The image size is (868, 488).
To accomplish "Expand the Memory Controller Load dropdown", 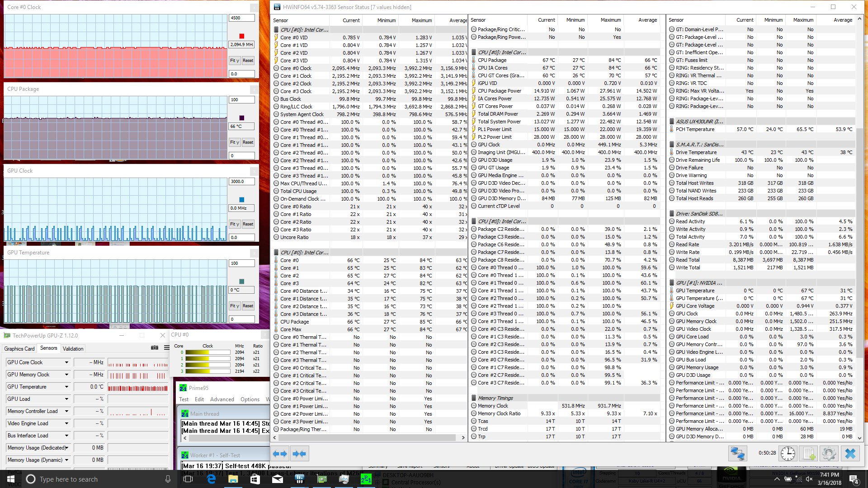I will pos(66,411).
